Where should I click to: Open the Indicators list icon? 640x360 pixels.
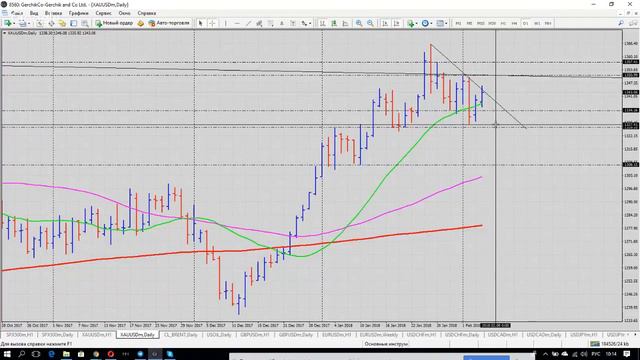(410, 23)
